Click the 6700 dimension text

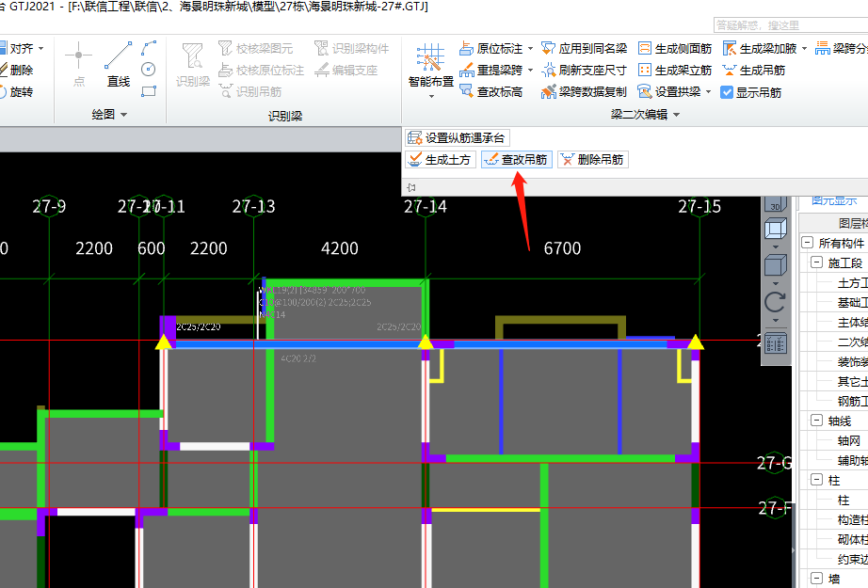click(562, 248)
